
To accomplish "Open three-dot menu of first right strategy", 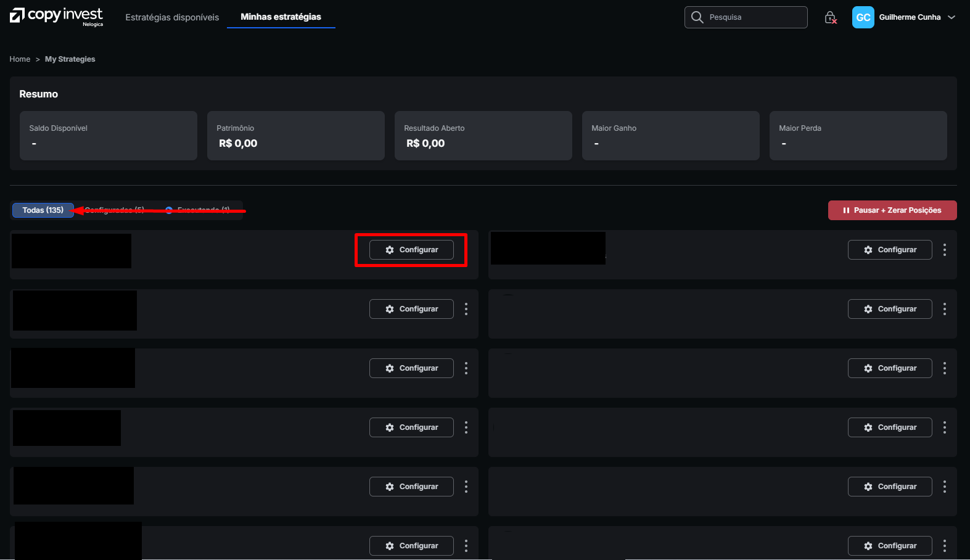I will [945, 250].
